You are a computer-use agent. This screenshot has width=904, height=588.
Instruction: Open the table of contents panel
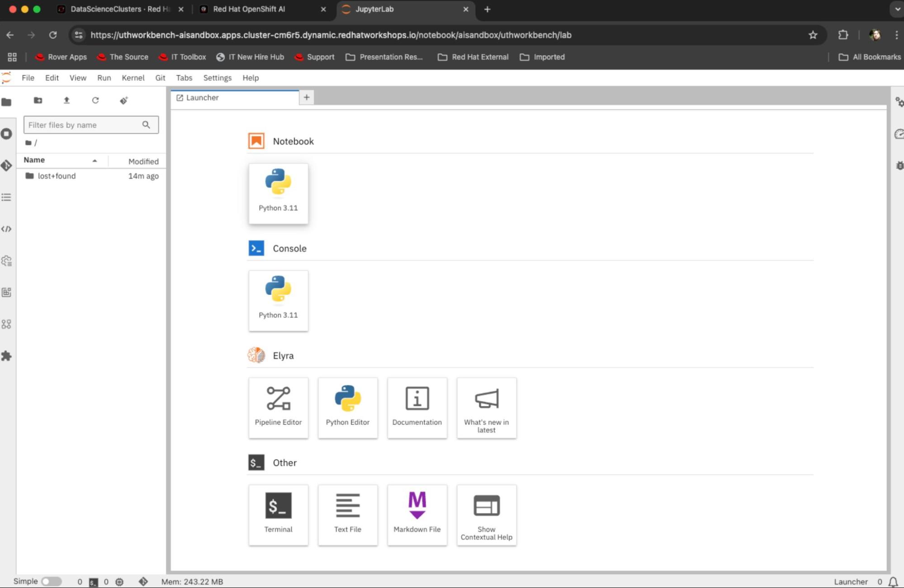point(6,197)
